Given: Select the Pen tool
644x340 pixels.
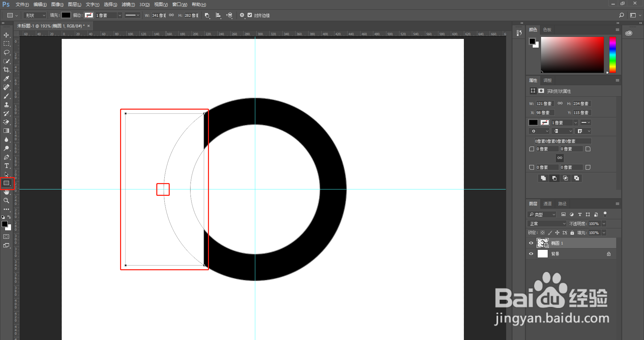Looking at the screenshot, I should pos(6,157).
